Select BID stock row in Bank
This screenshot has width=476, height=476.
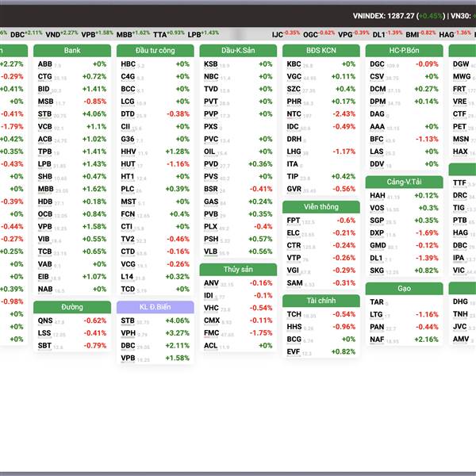click(72, 89)
